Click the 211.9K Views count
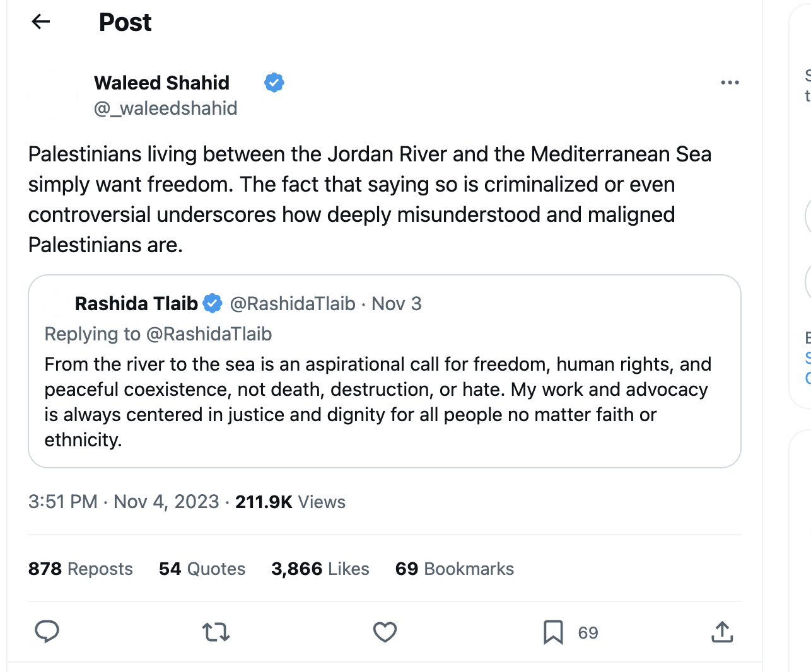The height and width of the screenshot is (672, 811). [290, 502]
